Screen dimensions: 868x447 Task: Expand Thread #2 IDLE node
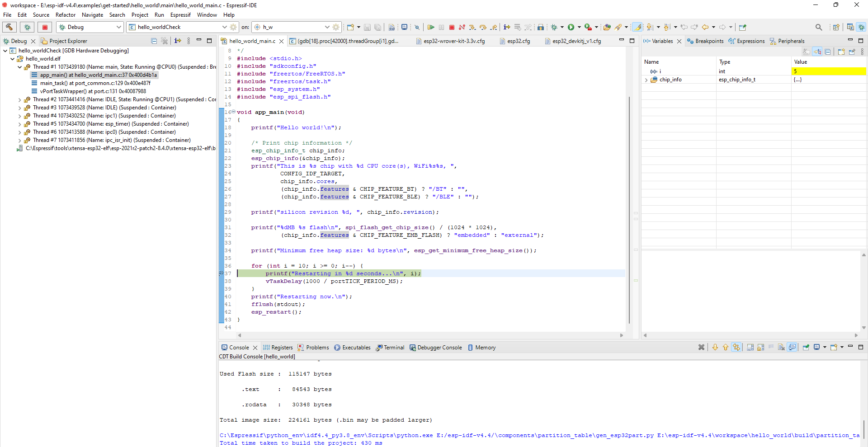(x=20, y=99)
